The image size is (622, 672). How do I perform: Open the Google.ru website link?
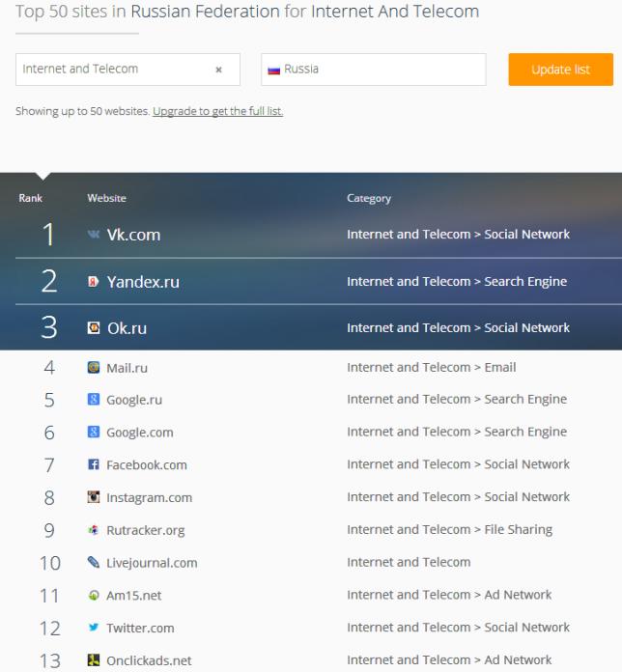[x=134, y=400]
